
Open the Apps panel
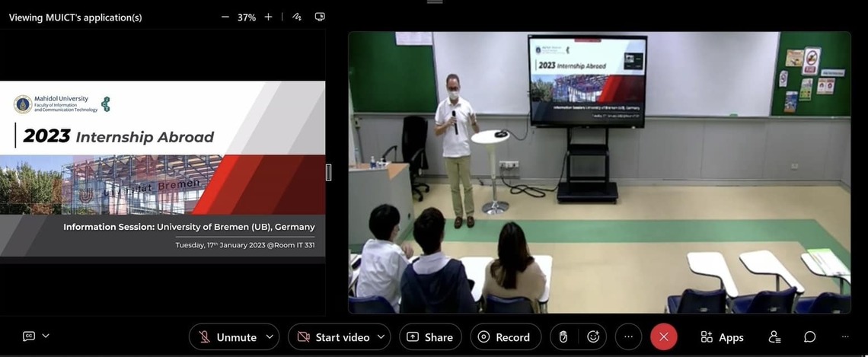(722, 337)
